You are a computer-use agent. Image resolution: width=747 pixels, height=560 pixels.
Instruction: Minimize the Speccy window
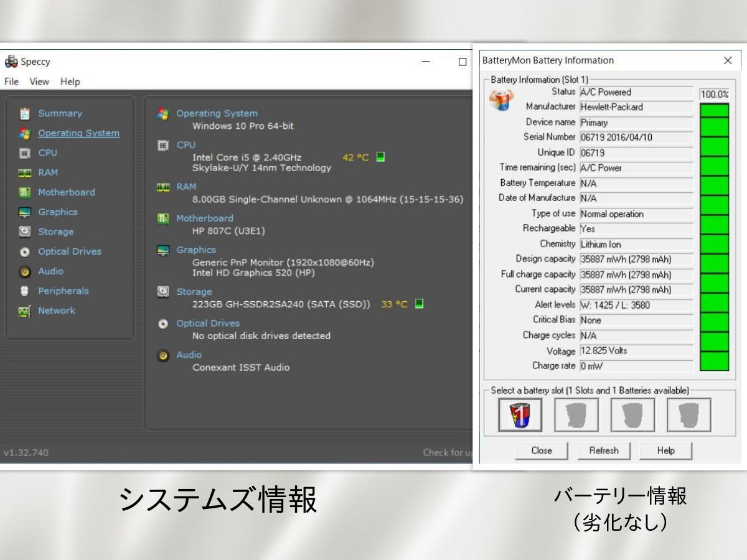[426, 62]
